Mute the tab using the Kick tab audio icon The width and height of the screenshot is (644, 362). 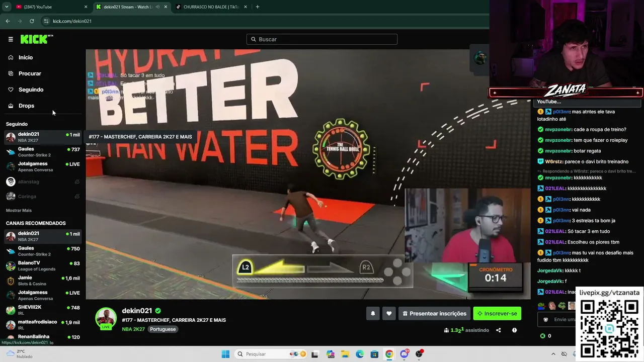tap(156, 7)
